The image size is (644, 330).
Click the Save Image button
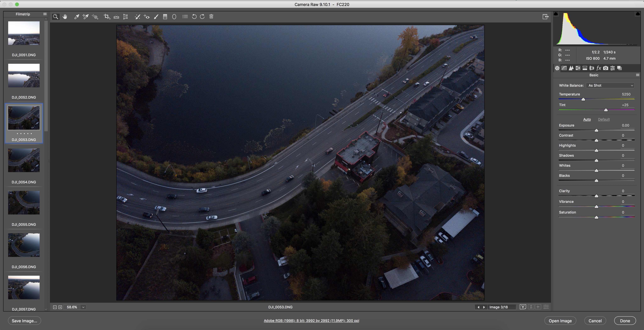point(25,321)
